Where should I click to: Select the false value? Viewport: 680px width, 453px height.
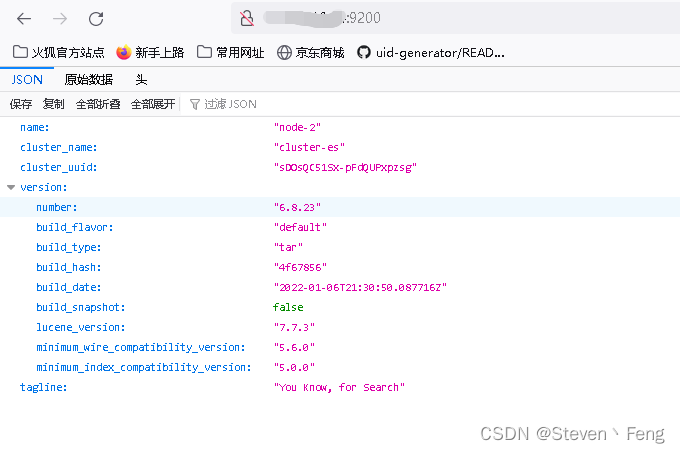288,307
